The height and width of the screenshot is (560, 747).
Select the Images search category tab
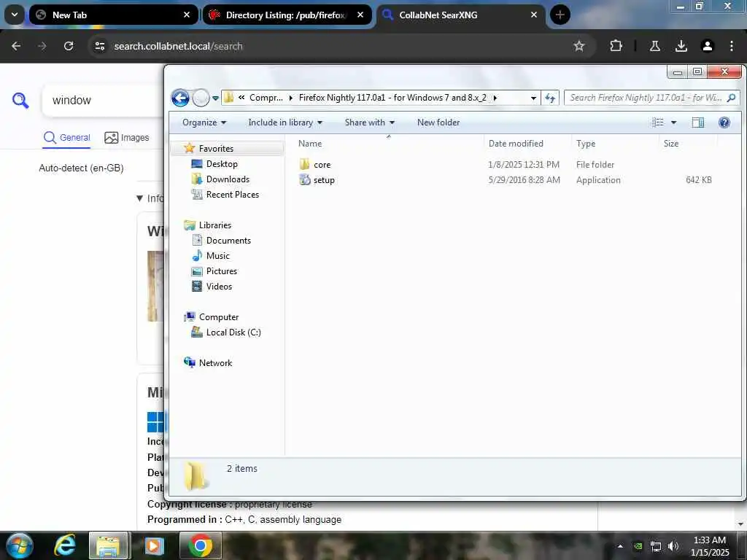[x=127, y=138]
